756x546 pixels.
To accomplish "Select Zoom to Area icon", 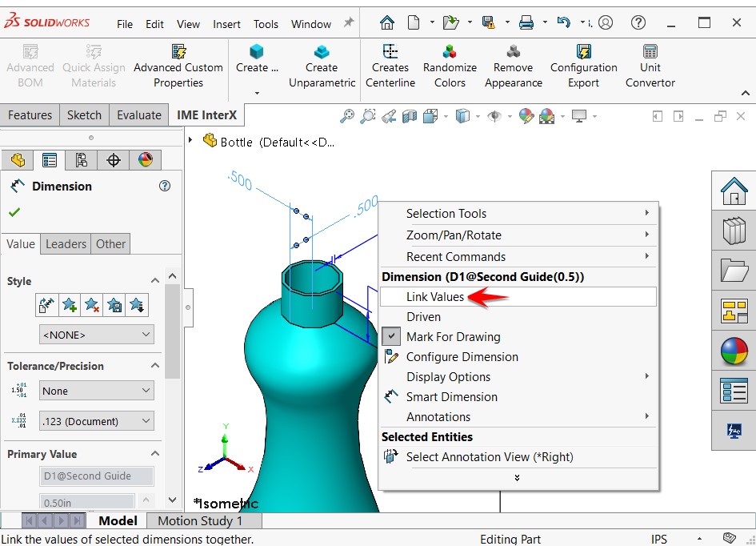I will (x=367, y=116).
